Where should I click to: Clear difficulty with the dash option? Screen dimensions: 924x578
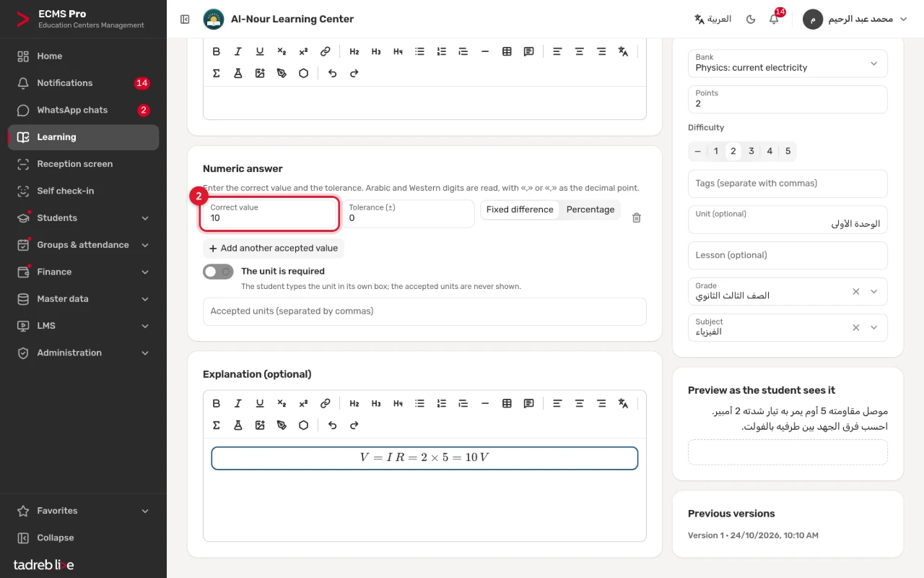(697, 151)
